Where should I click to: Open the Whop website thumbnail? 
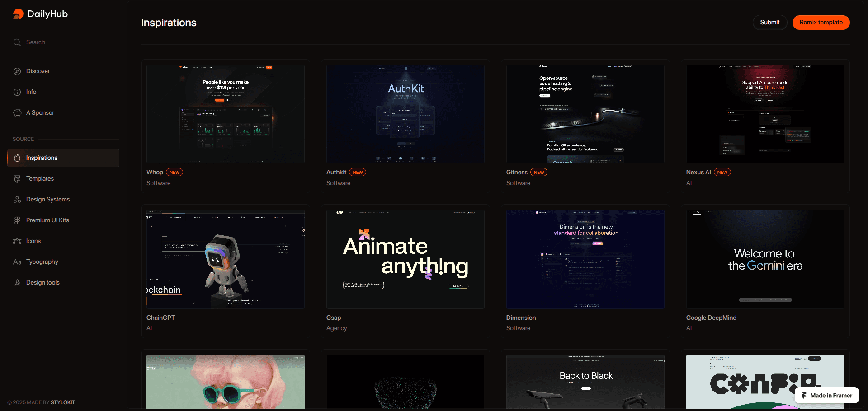226,114
